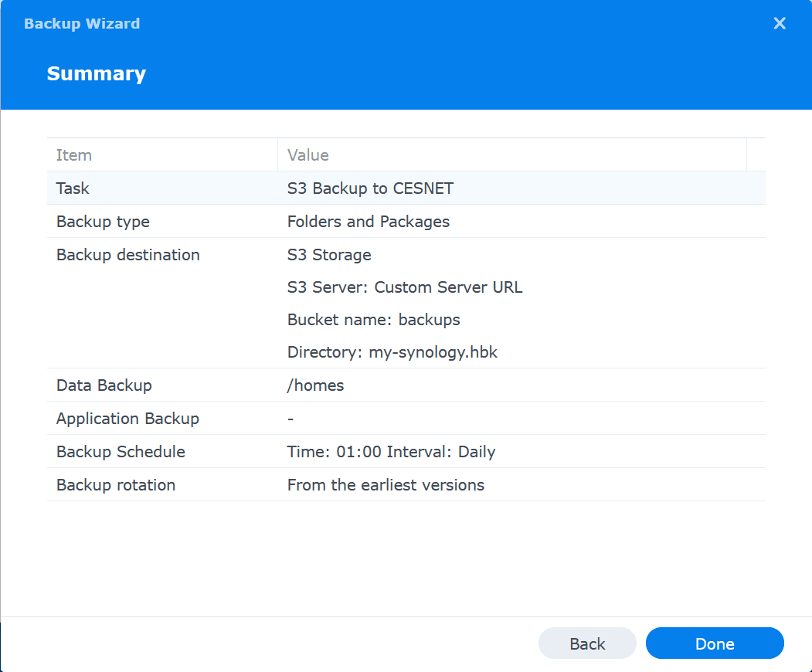
Task: Click the Value column header
Action: [x=308, y=155]
